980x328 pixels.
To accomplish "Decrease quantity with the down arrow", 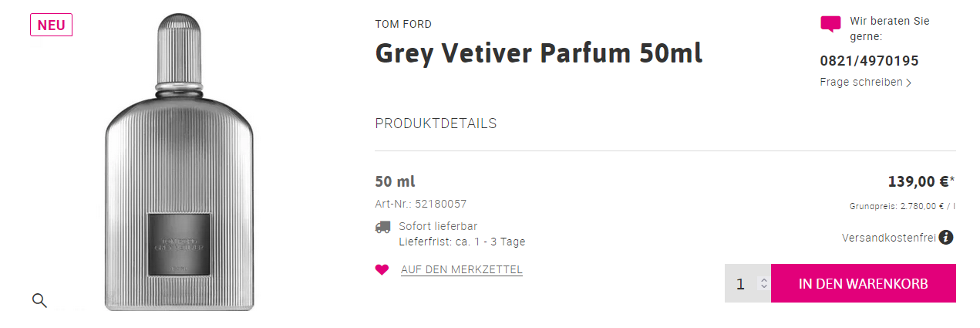I will 763,287.
